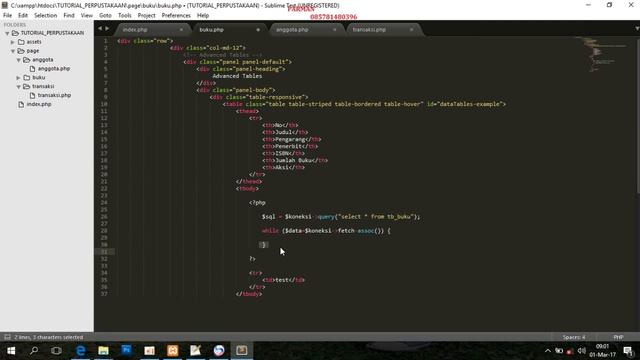Open the Tools menu
The width and height of the screenshot is (640, 360).
124,16
